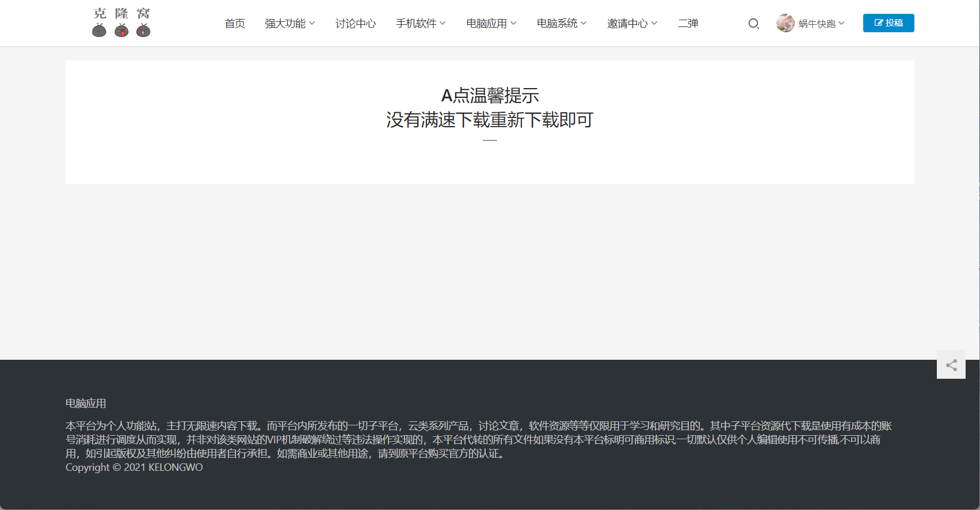Click the 没有满速下载重新下载即可 notice text
The height and width of the screenshot is (510, 980).
coord(490,120)
